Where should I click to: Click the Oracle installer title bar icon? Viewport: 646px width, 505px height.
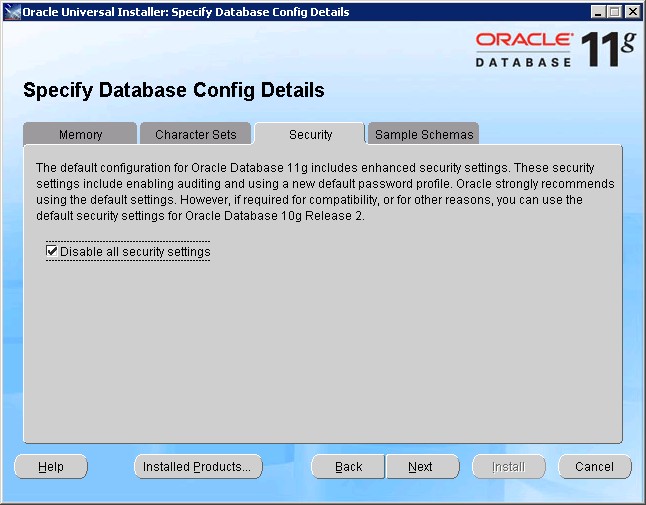[12, 12]
